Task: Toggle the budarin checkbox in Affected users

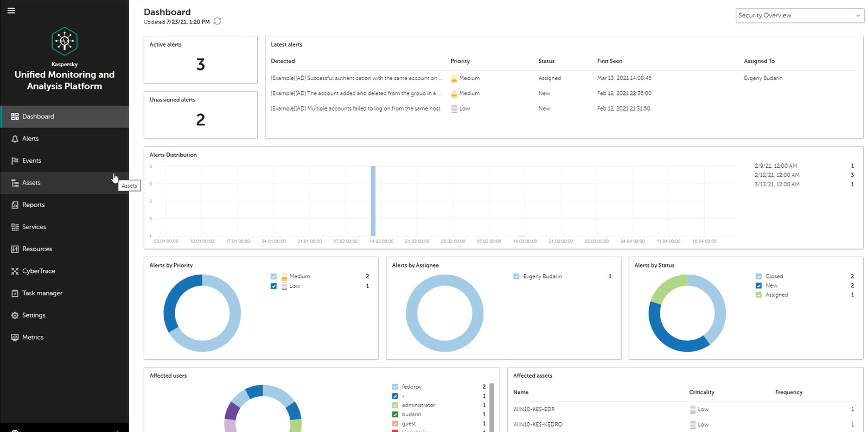Action: click(x=395, y=415)
